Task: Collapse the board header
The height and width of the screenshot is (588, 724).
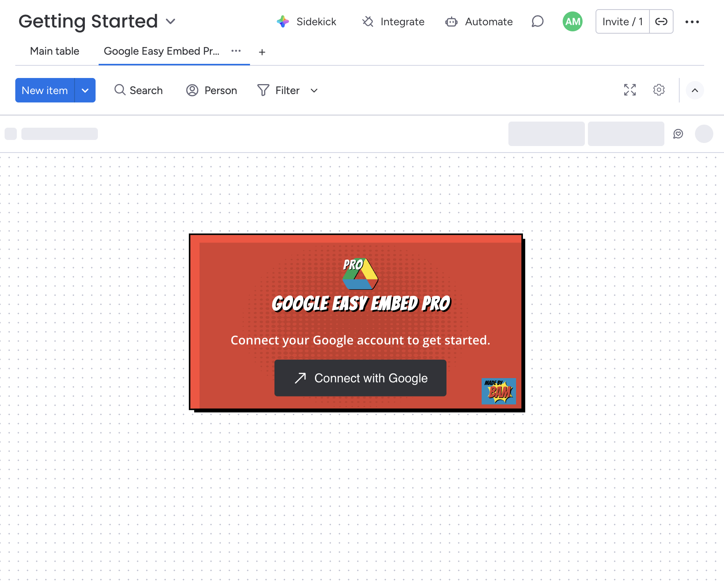Action: (695, 90)
